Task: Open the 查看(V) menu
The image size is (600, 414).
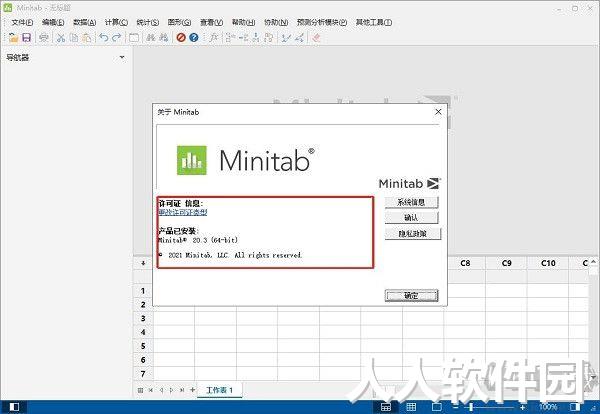Action: pos(211,22)
